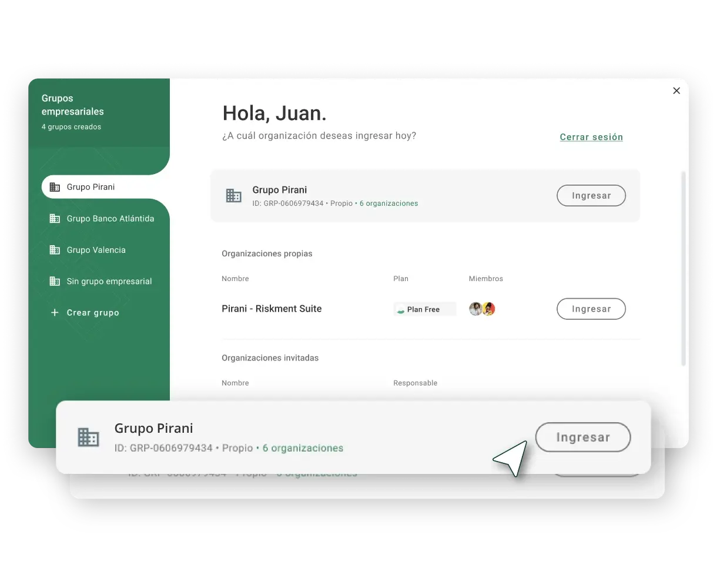Click the large building icon in the floating Grupo Pirani card
Image resolution: width=717 pixels, height=588 pixels.
88,437
